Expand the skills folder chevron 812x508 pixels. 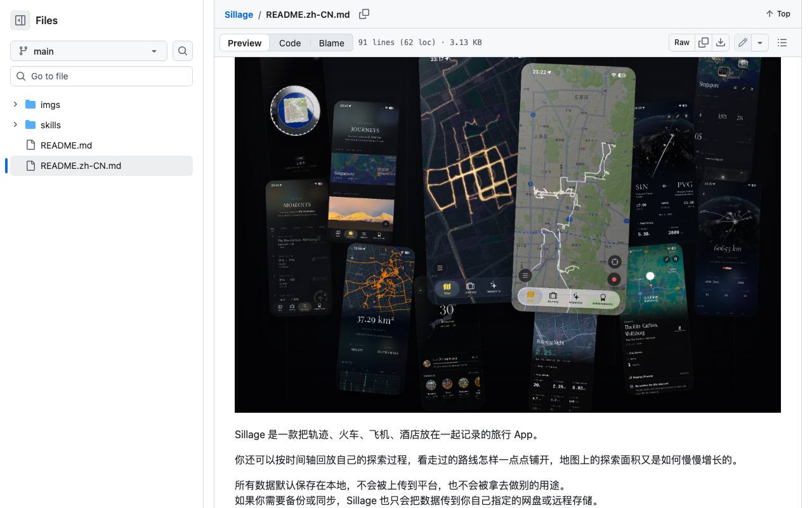click(15, 124)
